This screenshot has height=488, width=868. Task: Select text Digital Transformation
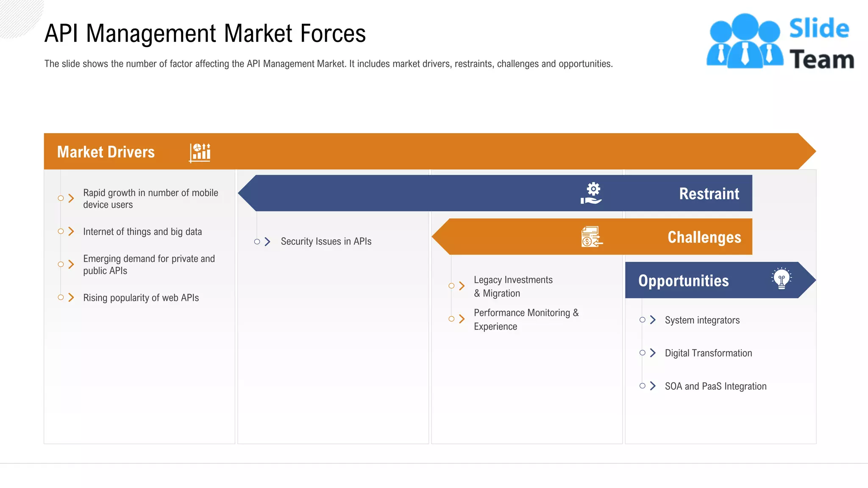tap(708, 353)
